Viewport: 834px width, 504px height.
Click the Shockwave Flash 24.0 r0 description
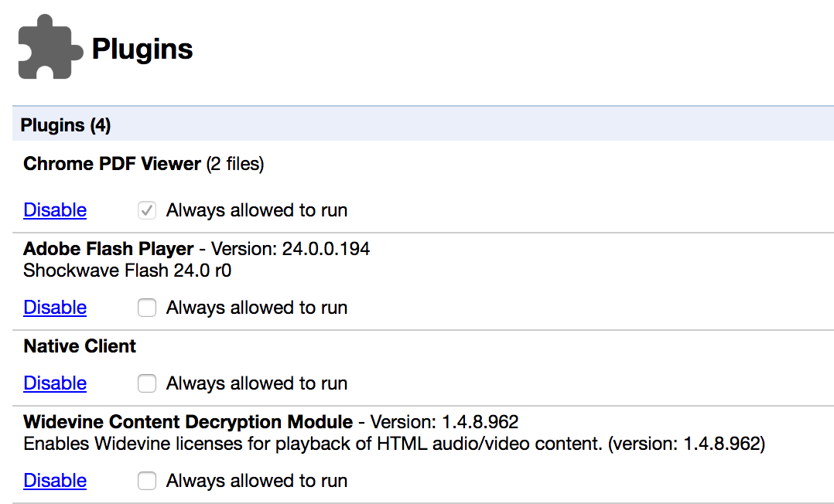pyautogui.click(x=128, y=271)
